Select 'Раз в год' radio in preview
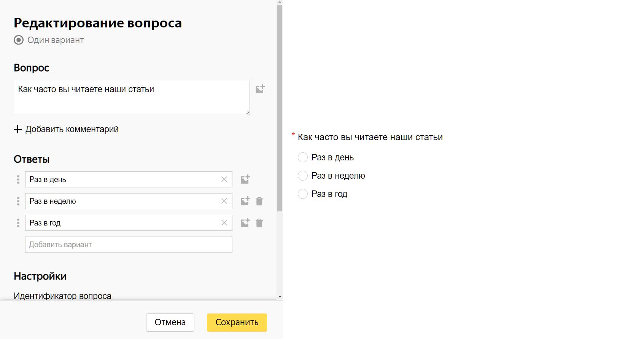The height and width of the screenshot is (339, 644). 303,194
